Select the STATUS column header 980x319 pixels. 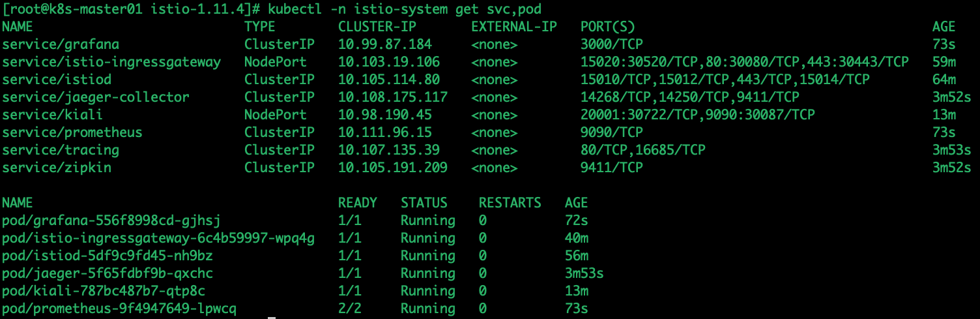(x=424, y=203)
